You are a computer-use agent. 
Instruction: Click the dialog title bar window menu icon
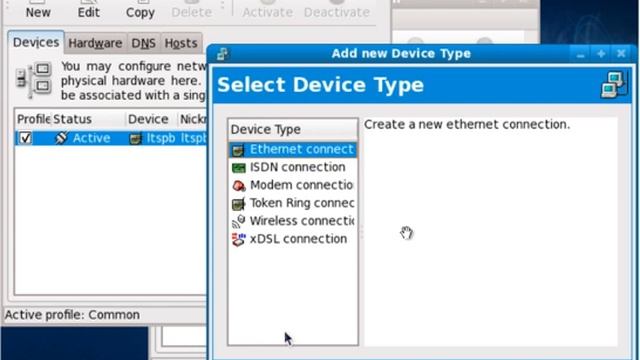coord(222,54)
